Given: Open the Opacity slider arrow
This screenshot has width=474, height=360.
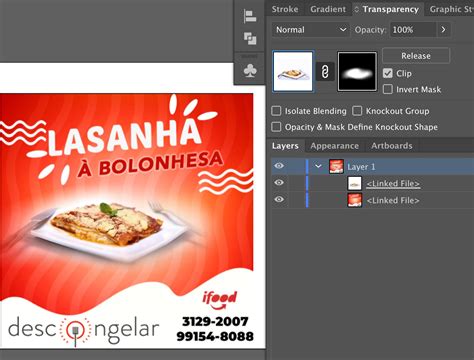Looking at the screenshot, I should click(443, 30).
